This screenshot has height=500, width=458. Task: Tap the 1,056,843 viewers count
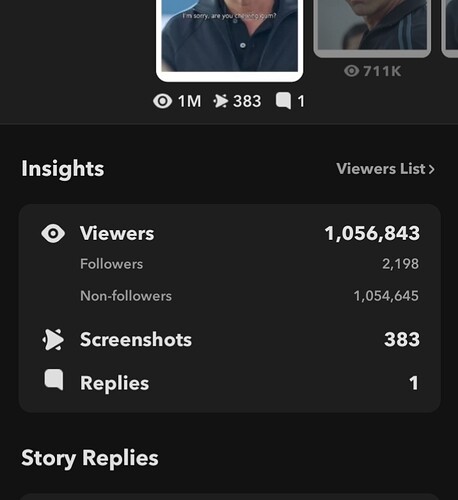(372, 233)
